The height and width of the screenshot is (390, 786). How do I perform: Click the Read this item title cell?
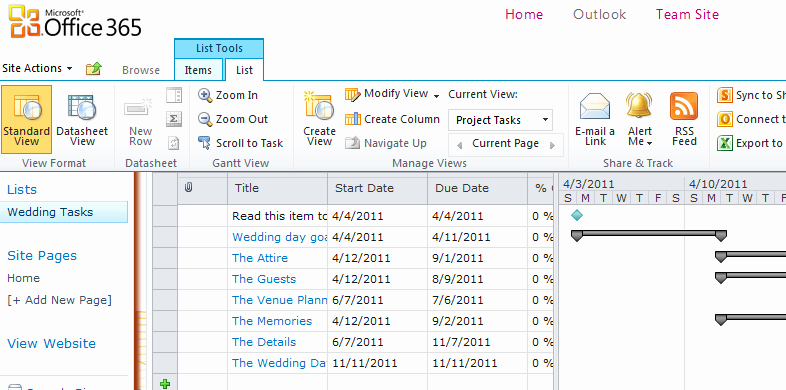(277, 216)
